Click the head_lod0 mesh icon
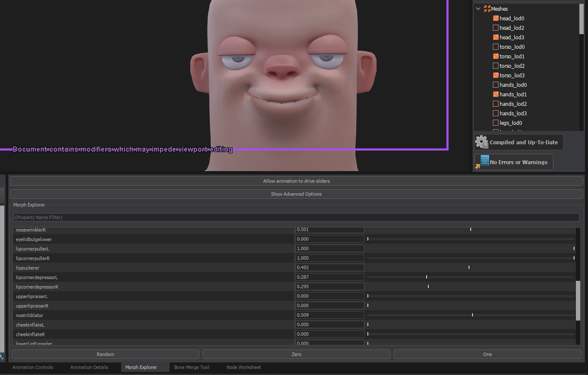Screen dimensions: 588x375 [495, 18]
